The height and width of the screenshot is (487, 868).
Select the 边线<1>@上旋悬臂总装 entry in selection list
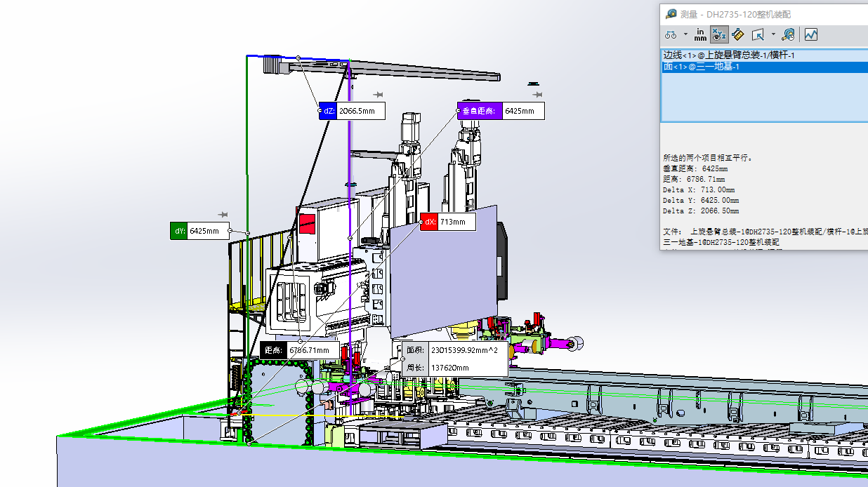pos(729,55)
